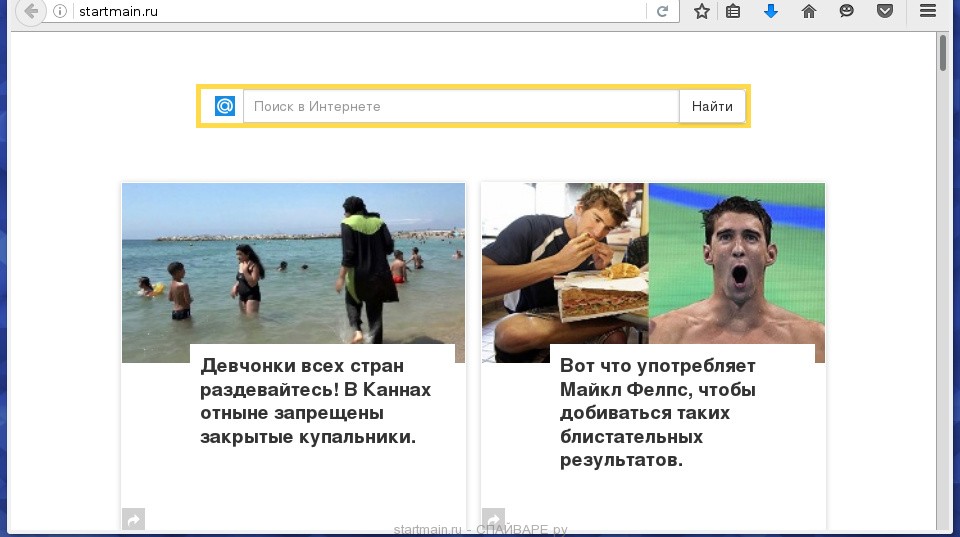Click the Mail.ru @ logo icon

coord(225,106)
